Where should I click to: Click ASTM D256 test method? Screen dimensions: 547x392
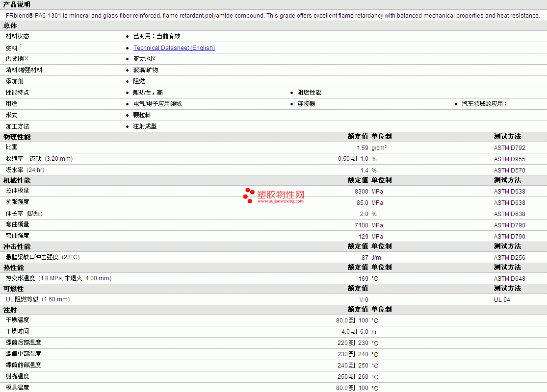pyautogui.click(x=509, y=258)
